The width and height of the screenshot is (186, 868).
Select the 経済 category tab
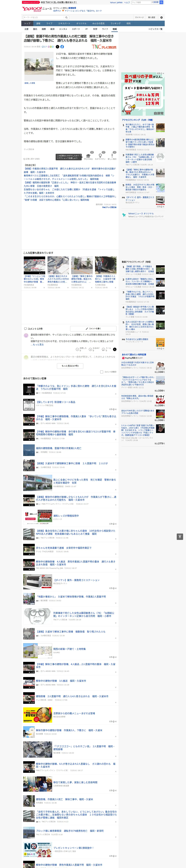coord(52,29)
